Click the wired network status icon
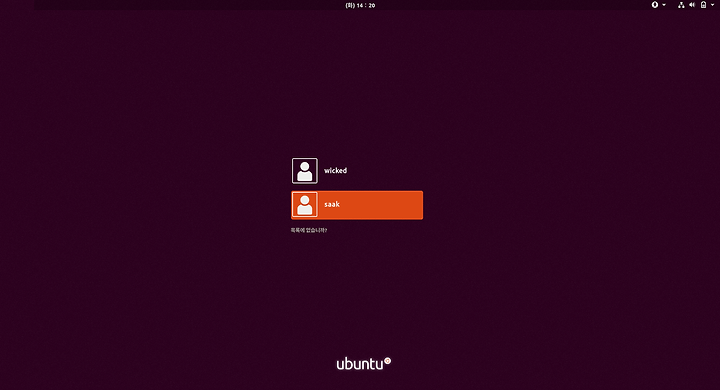 click(x=681, y=5)
